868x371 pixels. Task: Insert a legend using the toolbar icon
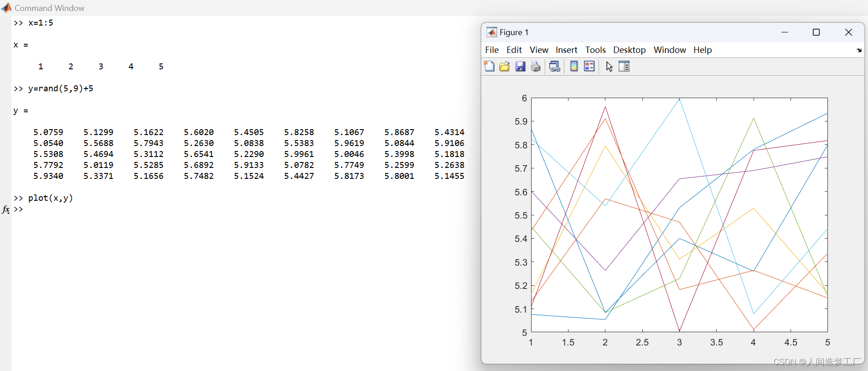tap(589, 67)
